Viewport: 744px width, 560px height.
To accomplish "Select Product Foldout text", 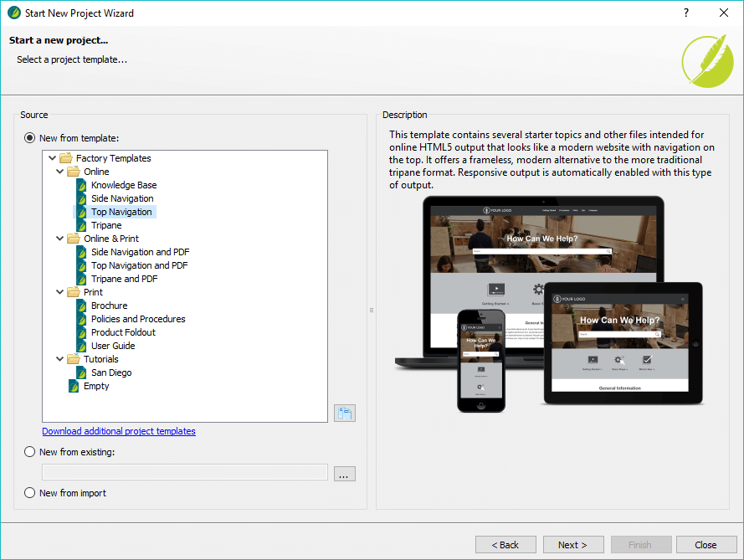I will (123, 332).
